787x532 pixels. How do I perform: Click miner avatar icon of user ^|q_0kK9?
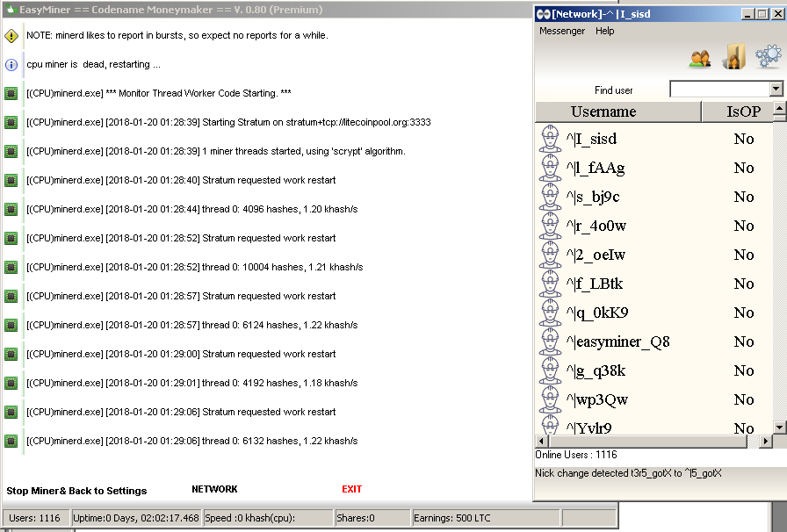(550, 313)
